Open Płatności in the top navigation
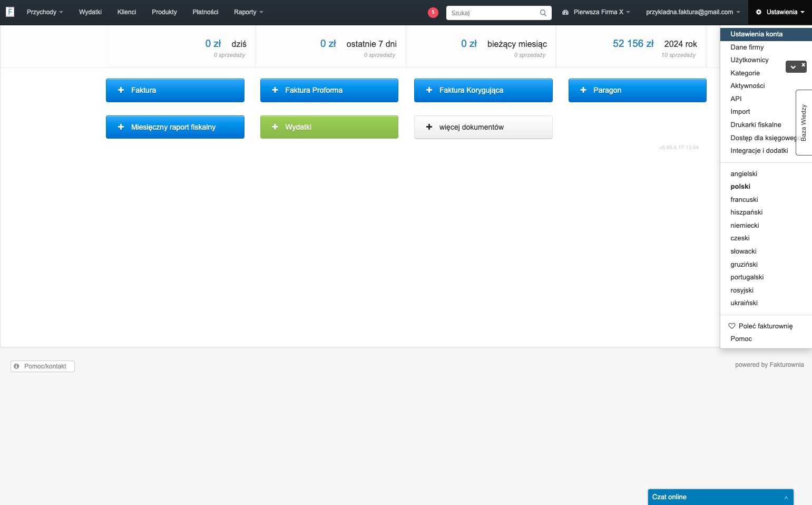Screen dimensions: 812x505 pos(206,12)
